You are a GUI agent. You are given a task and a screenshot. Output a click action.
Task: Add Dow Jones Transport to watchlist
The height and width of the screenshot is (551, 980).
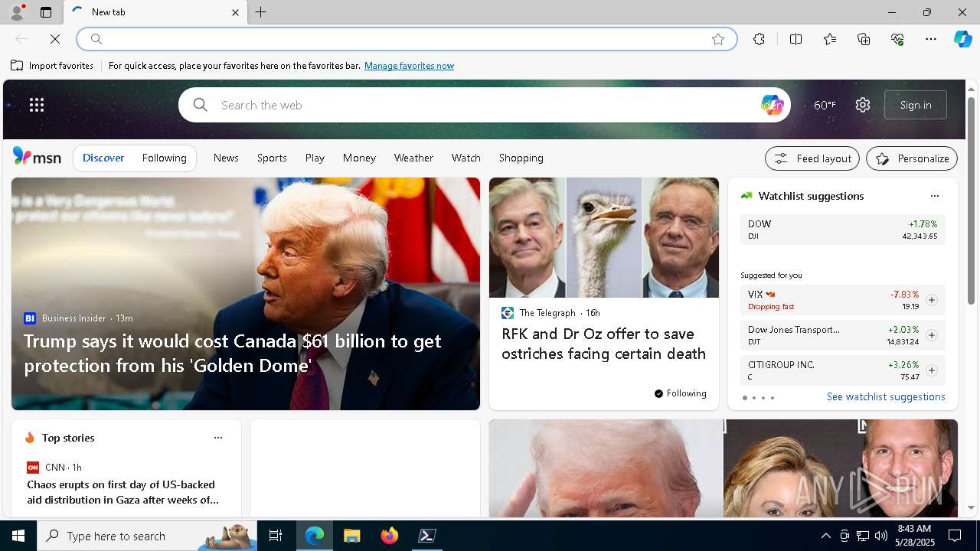coord(931,335)
